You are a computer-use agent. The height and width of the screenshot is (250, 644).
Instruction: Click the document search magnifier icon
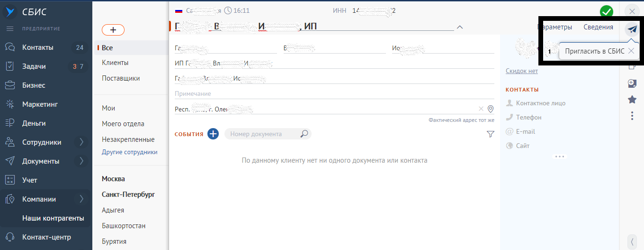pos(304,134)
